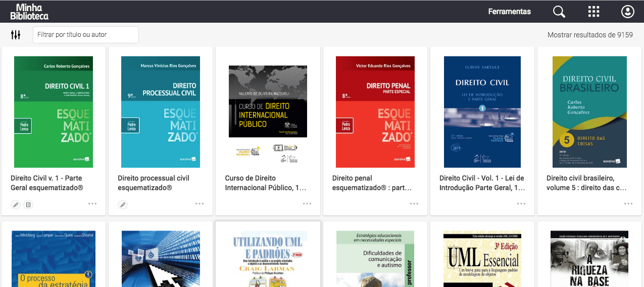The width and height of the screenshot is (644, 287).
Task: Open the blue binary cursor book cover
Action: [161, 259]
